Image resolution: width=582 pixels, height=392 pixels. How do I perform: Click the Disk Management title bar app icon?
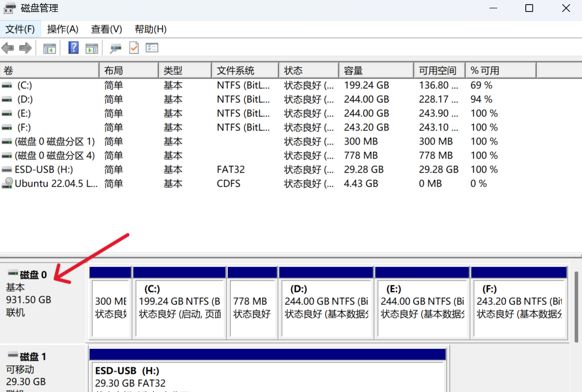10,8
